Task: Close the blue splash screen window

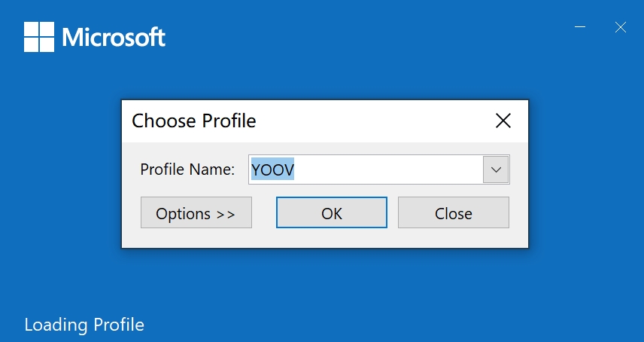Action: click(620, 27)
